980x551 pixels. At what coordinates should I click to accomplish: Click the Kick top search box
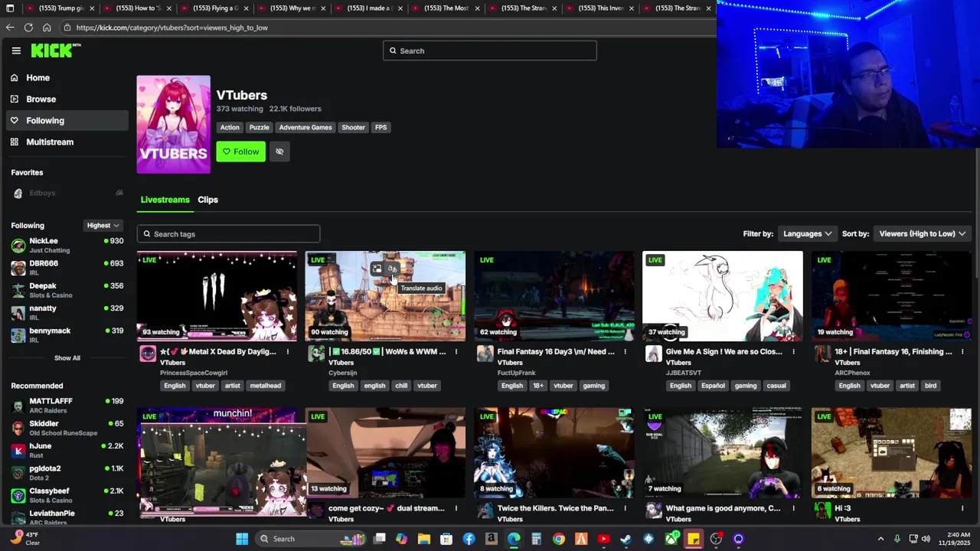point(490,51)
